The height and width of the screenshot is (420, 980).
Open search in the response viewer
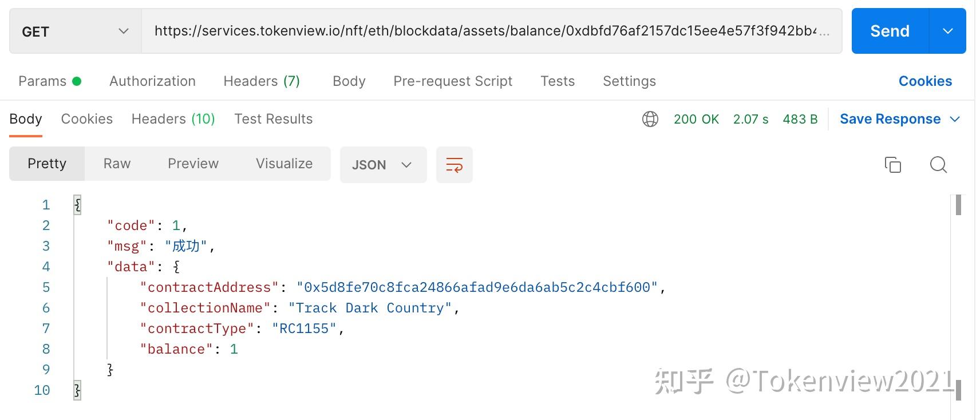pos(938,165)
